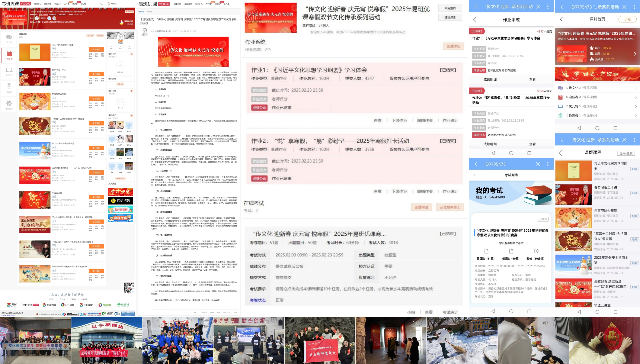Expand the 传文化 (课群话题) row chevron
Viewport: 640px width, 364px height.
tap(636, 88)
